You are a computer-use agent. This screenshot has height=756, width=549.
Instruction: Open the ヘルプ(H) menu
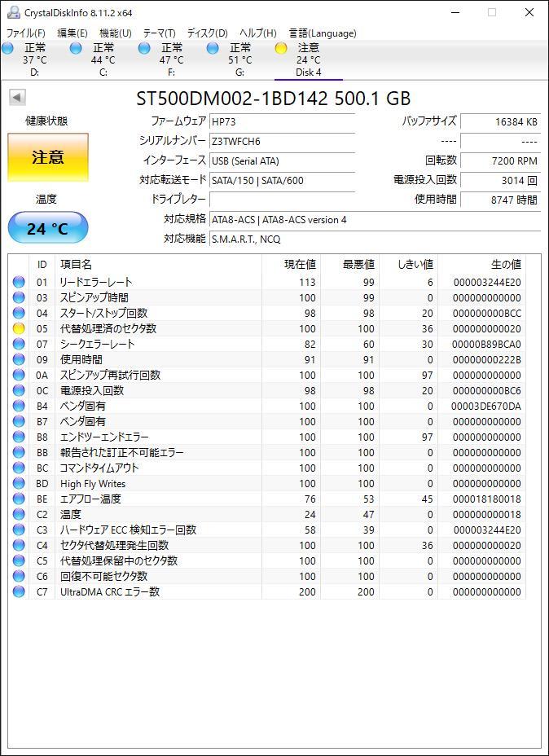[x=258, y=33]
